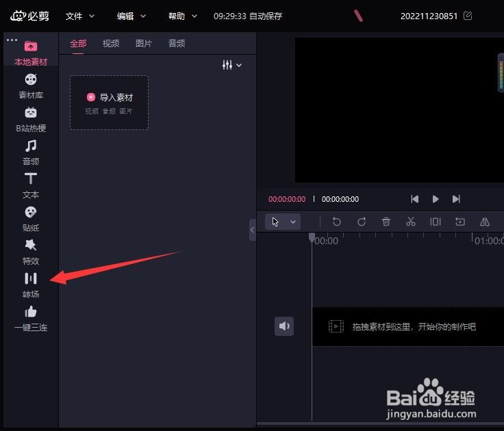
Task: Click the video preview area
Action: tap(399, 110)
